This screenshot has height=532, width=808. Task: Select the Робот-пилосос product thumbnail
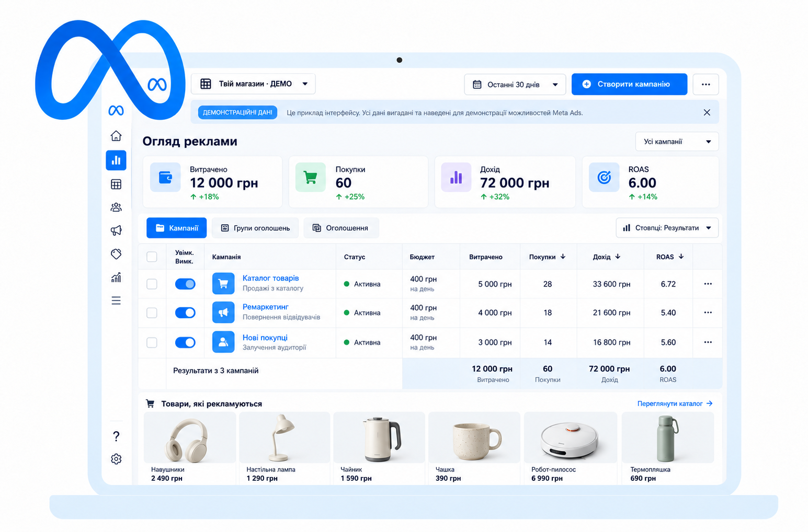click(x=571, y=437)
